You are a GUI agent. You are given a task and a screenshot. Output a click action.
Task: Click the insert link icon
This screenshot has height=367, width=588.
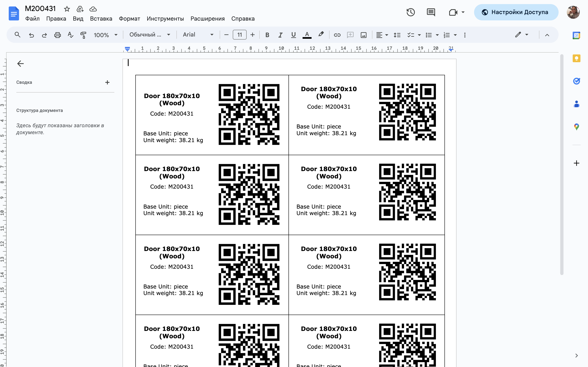(337, 35)
